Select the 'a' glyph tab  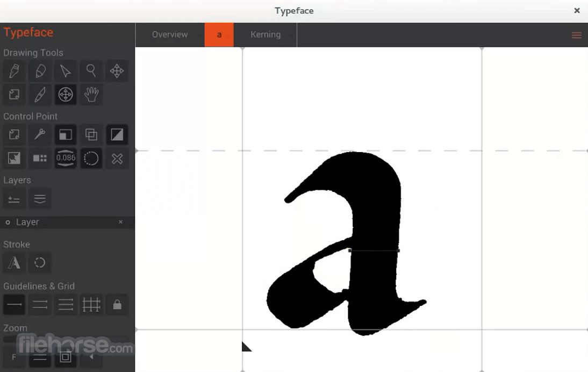(219, 34)
